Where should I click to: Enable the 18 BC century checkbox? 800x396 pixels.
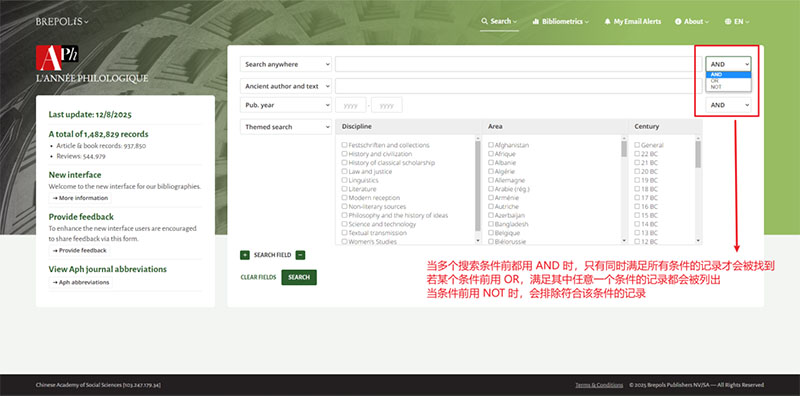(637, 189)
